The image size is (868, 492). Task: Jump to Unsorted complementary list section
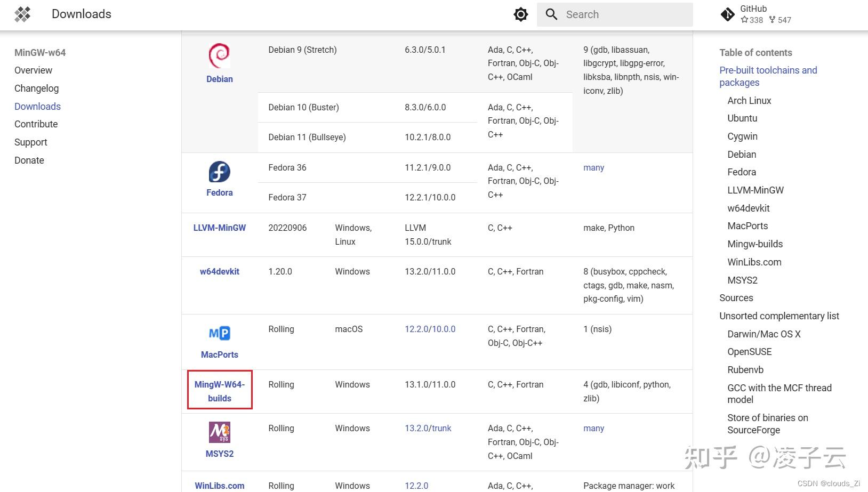click(x=779, y=316)
